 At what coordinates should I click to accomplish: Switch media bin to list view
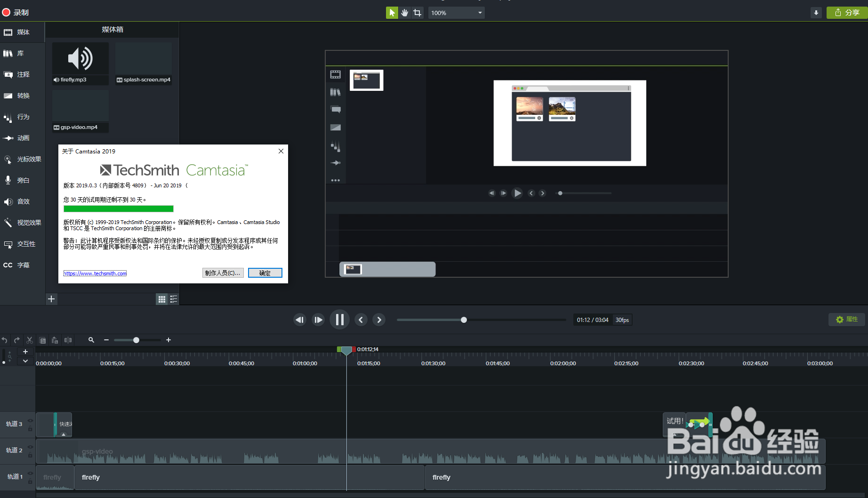click(174, 299)
